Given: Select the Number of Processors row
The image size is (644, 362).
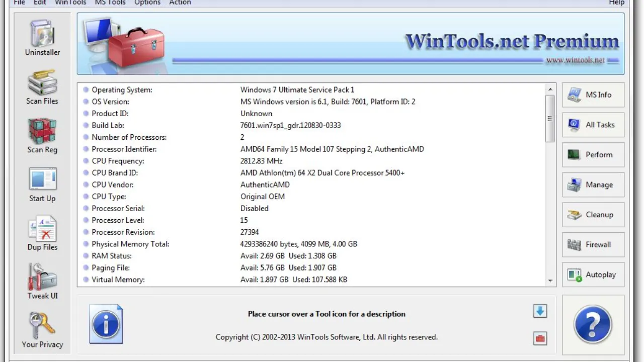Looking at the screenshot, I should pos(312,137).
